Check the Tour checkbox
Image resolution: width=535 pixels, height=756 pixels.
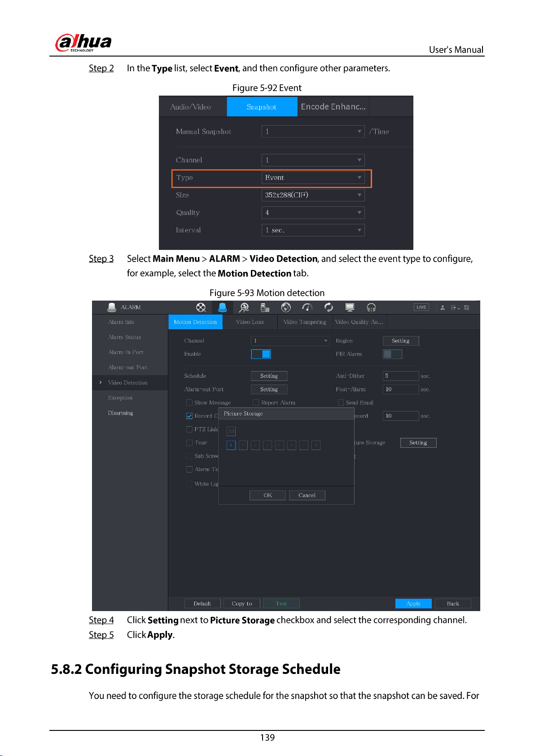coord(189,442)
